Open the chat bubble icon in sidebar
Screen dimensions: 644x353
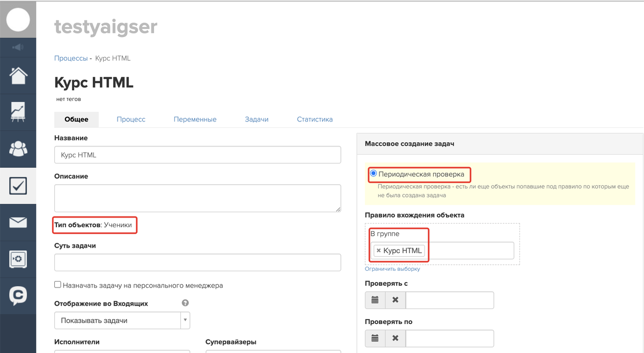pos(18,295)
